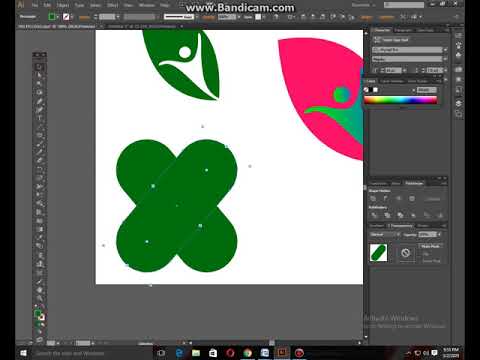Open the brush definition dropdown
480x360 pixels.
pyautogui.click(x=197, y=17)
